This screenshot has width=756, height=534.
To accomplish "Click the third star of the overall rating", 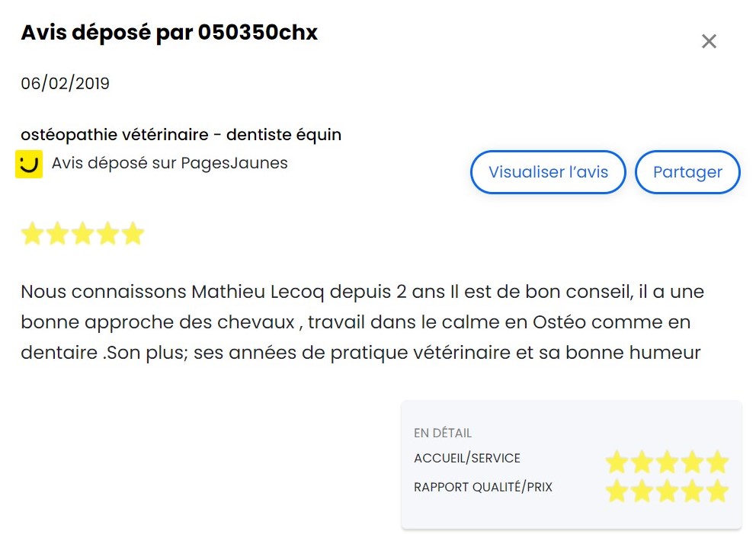I will coord(82,234).
